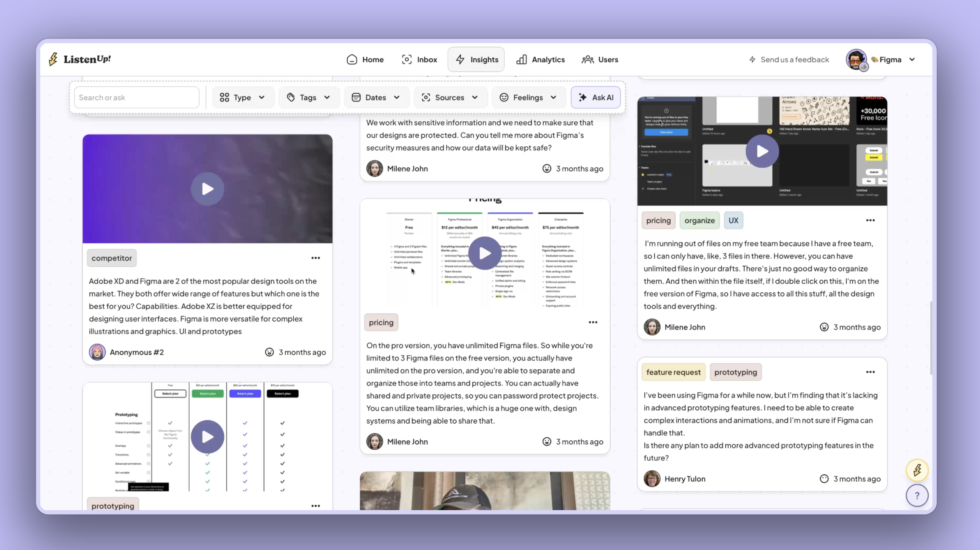Expand the Tags filter dropdown
980x550 pixels.
308,97
